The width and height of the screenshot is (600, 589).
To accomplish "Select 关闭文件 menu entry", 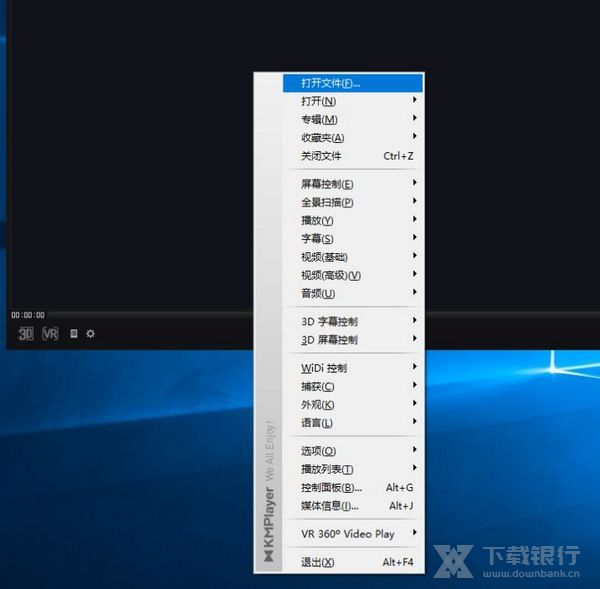I will tap(321, 156).
